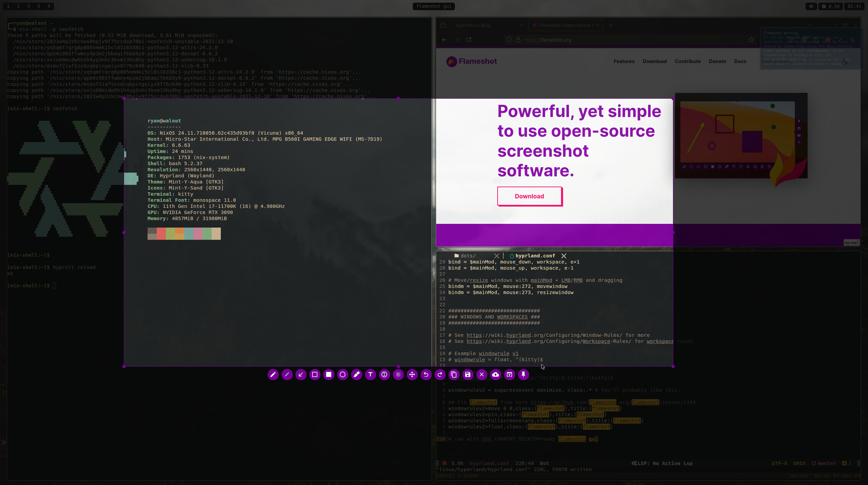Open the Contribute navigation link
The width and height of the screenshot is (868, 485).
[688, 61]
